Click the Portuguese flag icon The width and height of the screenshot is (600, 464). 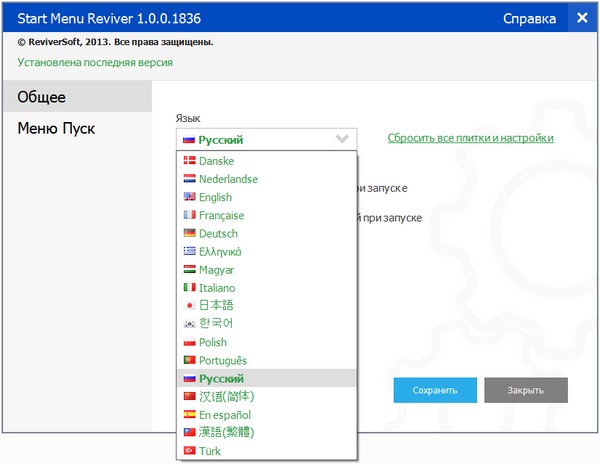(189, 360)
